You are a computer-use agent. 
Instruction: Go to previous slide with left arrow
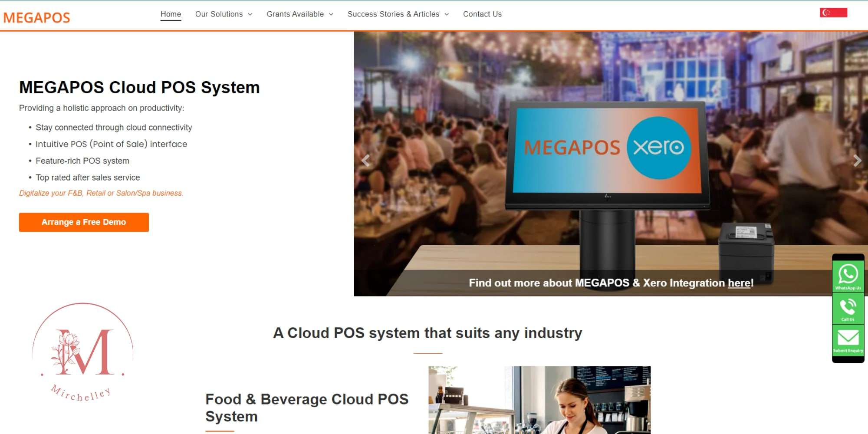point(366,161)
